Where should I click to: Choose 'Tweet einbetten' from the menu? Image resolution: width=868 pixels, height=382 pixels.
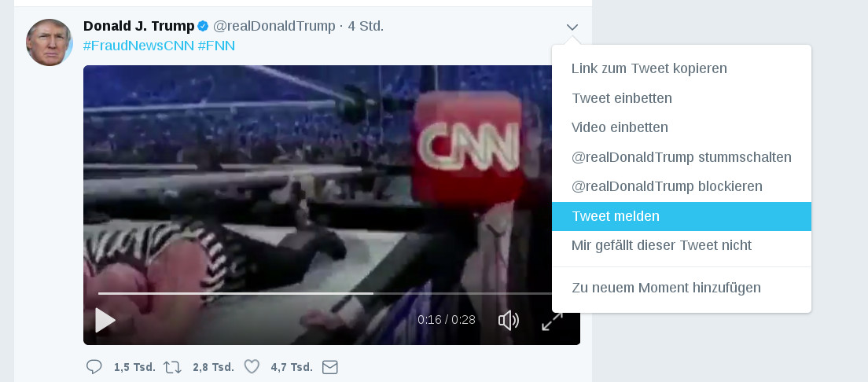[x=622, y=98]
